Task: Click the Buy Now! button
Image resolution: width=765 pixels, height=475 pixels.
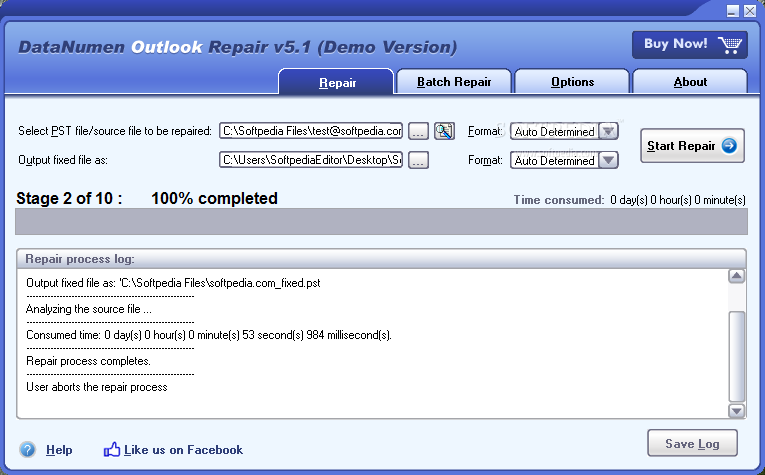Action: click(x=689, y=45)
